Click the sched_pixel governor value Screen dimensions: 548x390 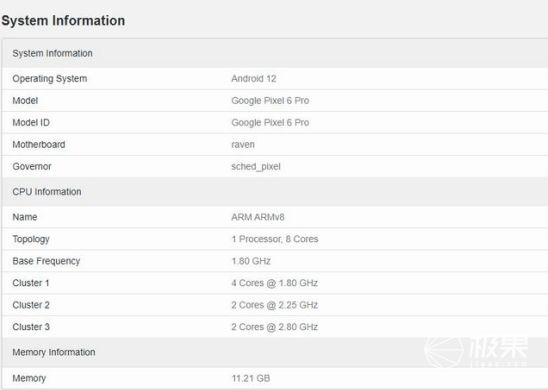pyautogui.click(x=256, y=167)
